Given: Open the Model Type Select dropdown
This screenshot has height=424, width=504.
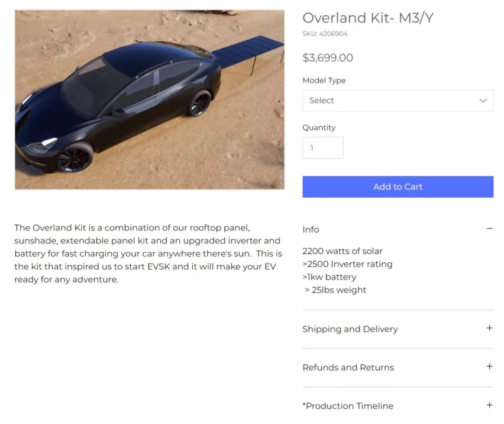Looking at the screenshot, I should pyautogui.click(x=398, y=101).
